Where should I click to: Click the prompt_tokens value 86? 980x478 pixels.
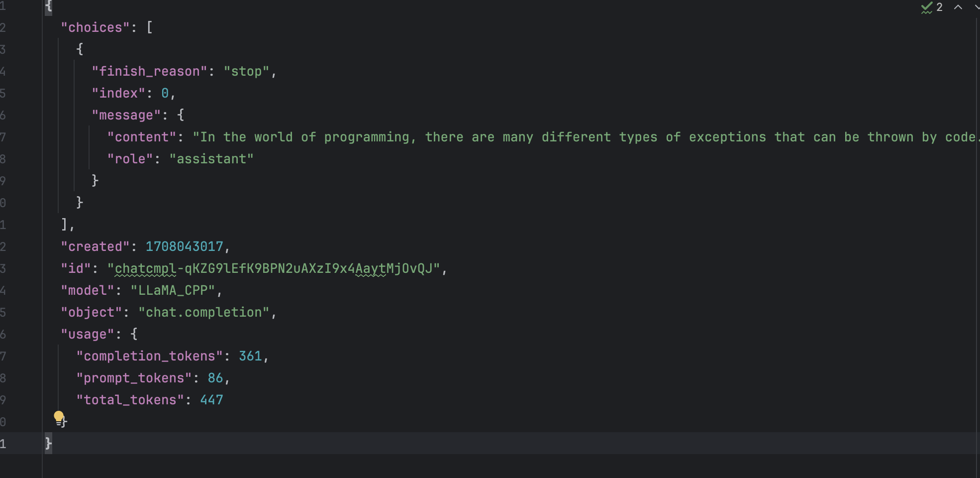coord(215,378)
